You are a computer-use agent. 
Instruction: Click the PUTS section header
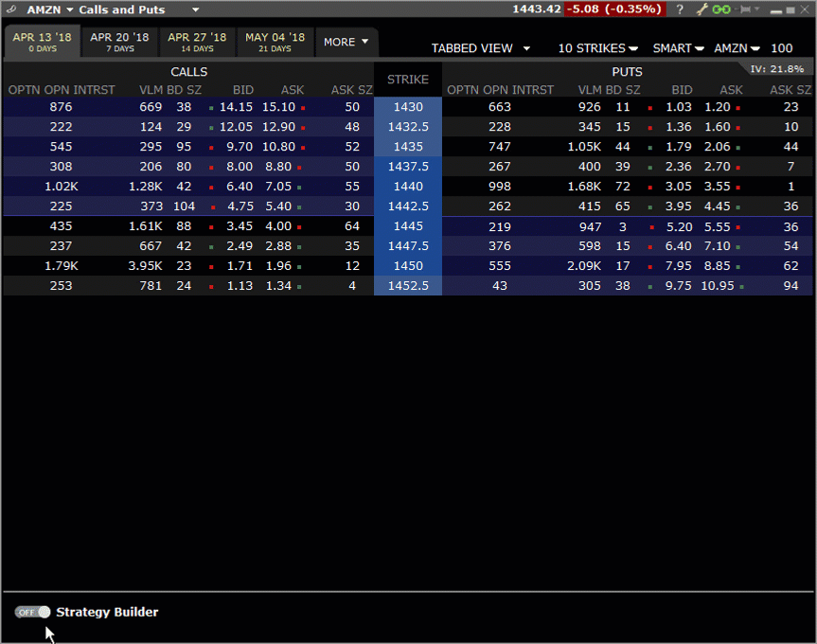pyautogui.click(x=627, y=72)
